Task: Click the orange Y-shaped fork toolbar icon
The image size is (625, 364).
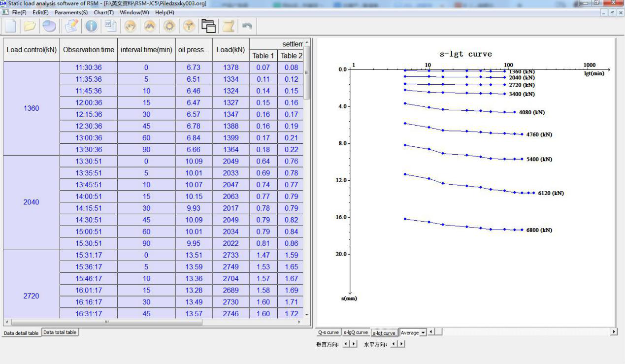Action: pos(189,26)
